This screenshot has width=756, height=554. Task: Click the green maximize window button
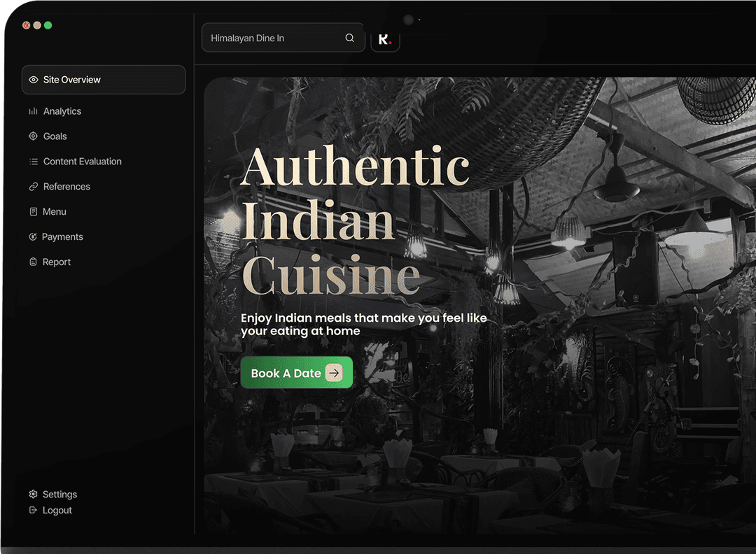[x=48, y=25]
